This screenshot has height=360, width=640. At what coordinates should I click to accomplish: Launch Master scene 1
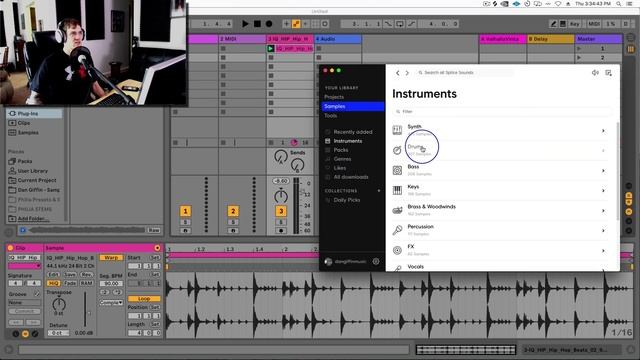[579, 49]
